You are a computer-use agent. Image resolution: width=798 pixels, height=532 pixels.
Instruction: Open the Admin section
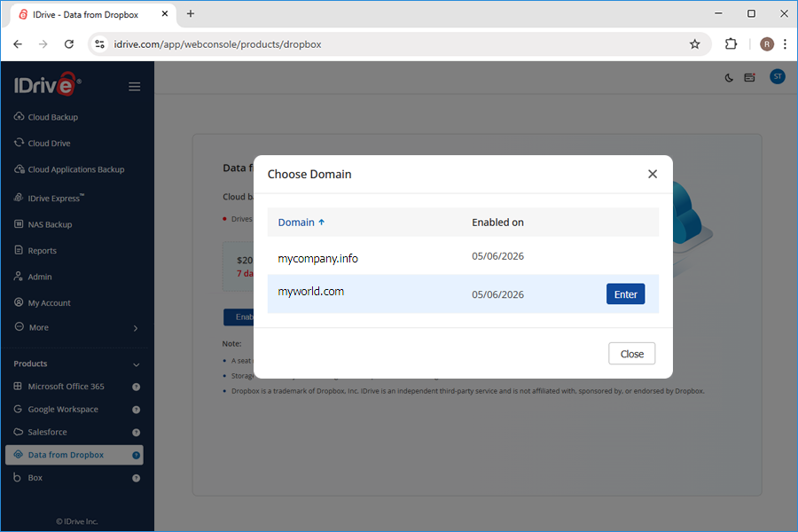[40, 277]
